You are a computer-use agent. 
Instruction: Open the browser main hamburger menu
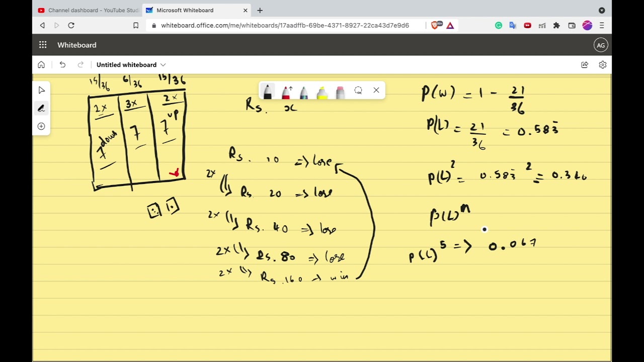(x=602, y=25)
